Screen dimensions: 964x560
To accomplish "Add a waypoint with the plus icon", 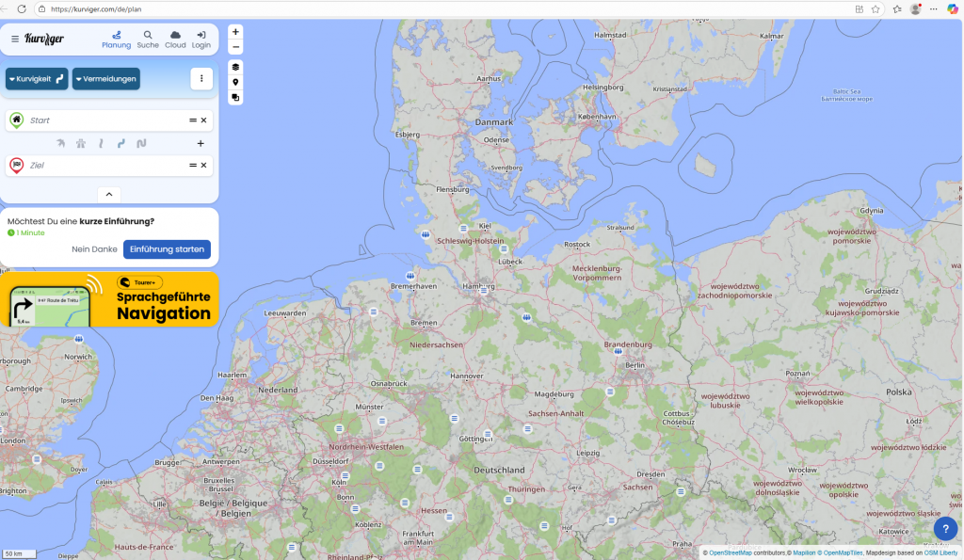I will (x=201, y=144).
